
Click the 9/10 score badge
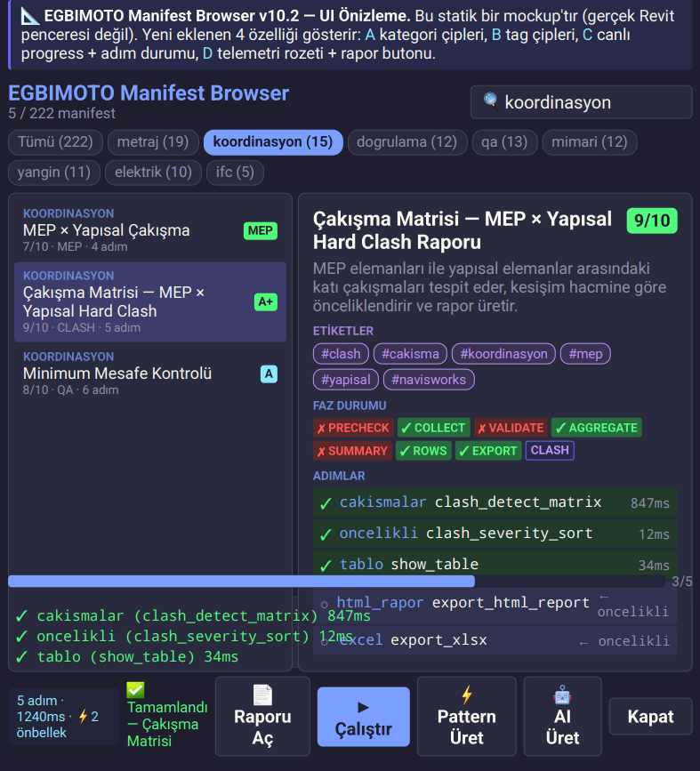click(x=652, y=221)
